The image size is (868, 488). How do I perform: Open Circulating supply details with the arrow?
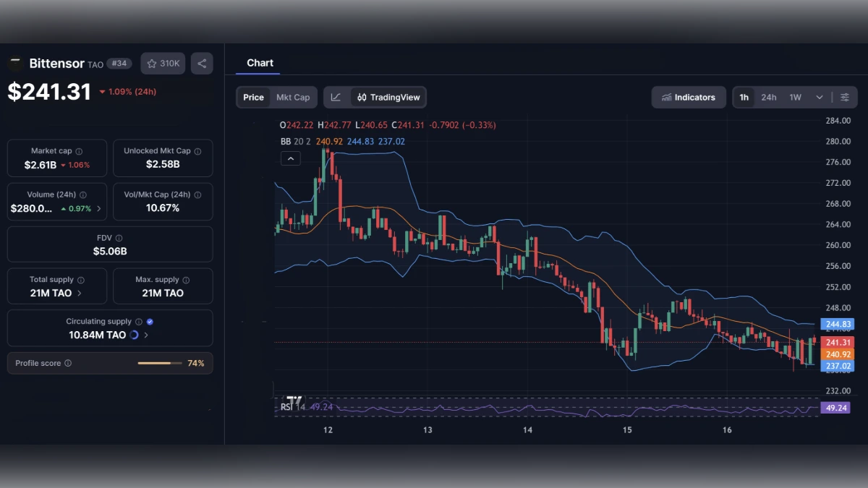point(144,335)
